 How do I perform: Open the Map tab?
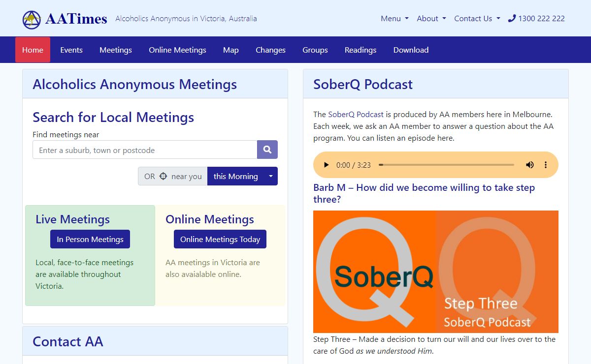coord(230,50)
